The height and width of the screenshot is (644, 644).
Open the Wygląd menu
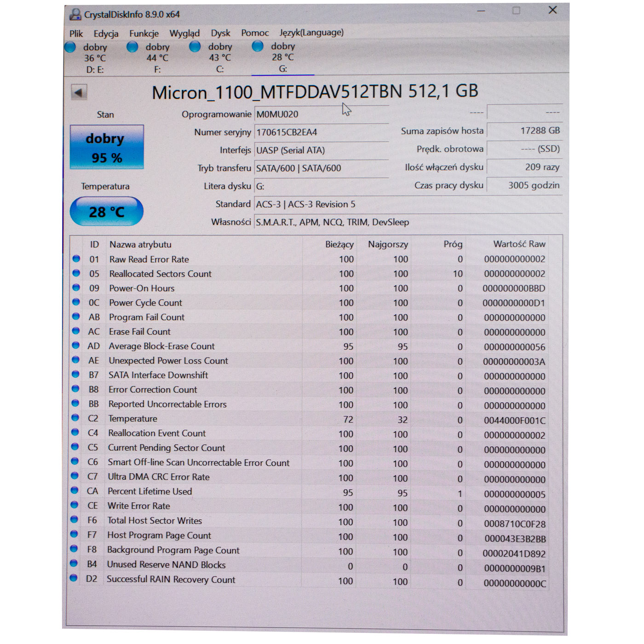184,34
